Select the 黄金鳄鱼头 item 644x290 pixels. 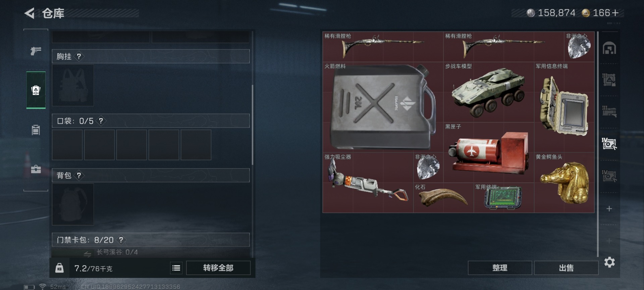point(564,183)
